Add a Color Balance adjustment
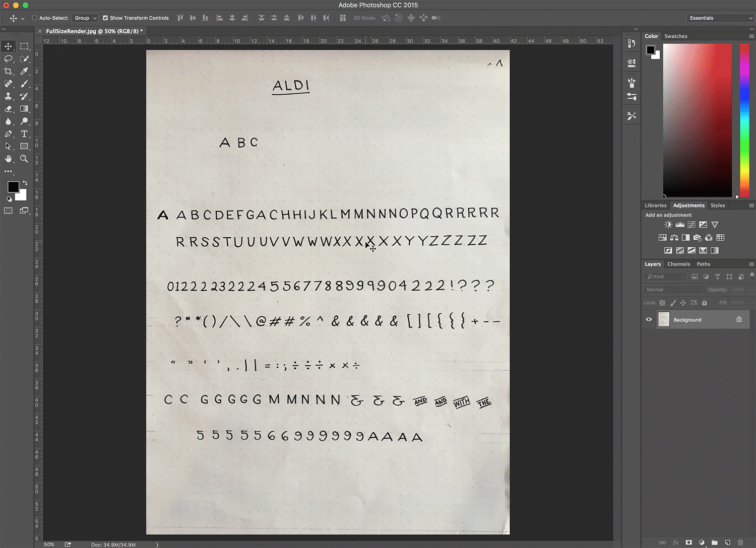The height and width of the screenshot is (548, 756). coord(674,238)
